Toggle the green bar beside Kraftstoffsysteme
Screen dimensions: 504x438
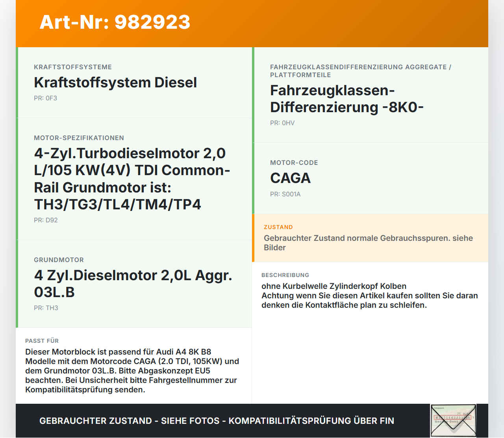(x=17, y=82)
